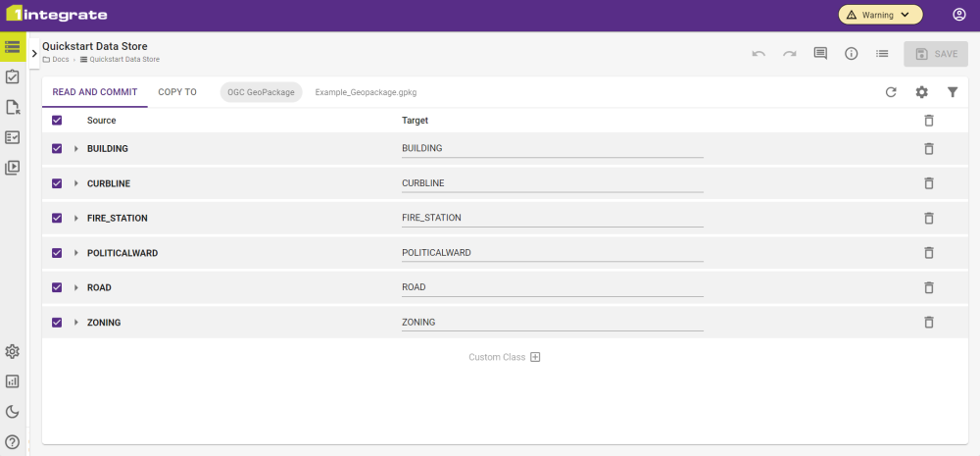Open the information circle icon
This screenshot has height=456, width=980.
click(x=851, y=54)
